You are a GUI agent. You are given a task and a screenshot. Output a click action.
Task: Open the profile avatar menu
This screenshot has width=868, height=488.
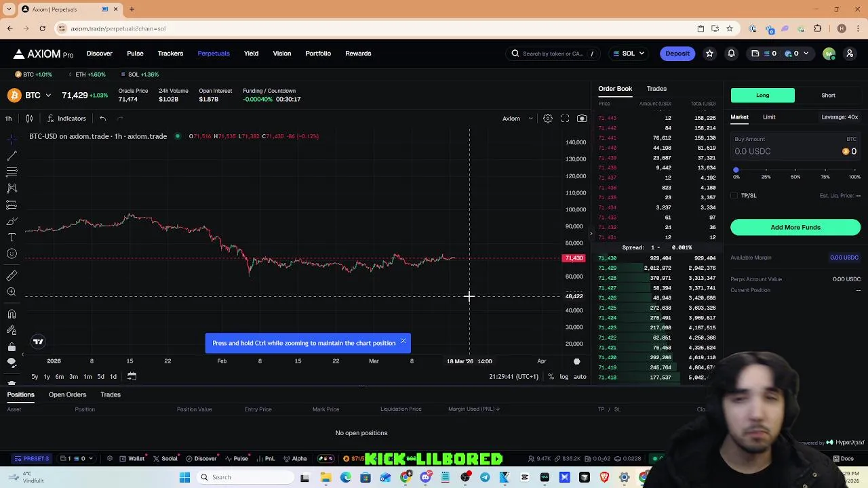829,54
